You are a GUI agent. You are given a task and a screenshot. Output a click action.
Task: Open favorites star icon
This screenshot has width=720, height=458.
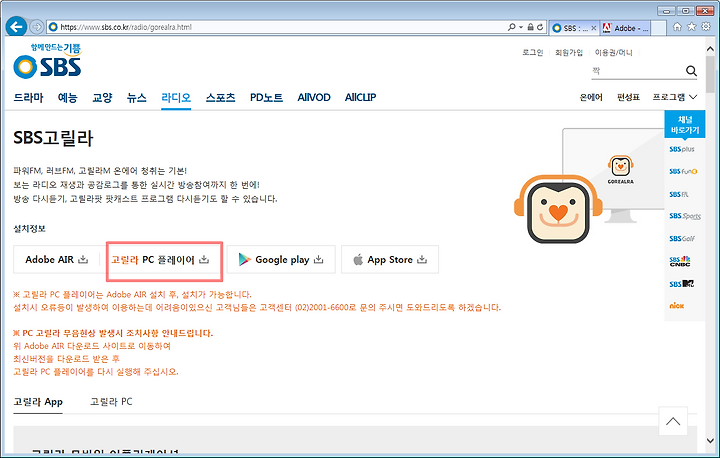[692, 27]
